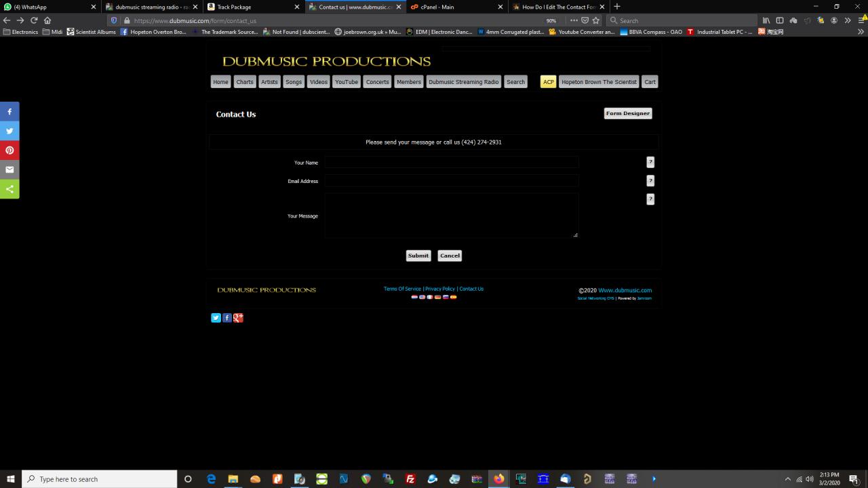
Task: Switch to How Do I Edit The Contact Form tab
Action: point(559,7)
